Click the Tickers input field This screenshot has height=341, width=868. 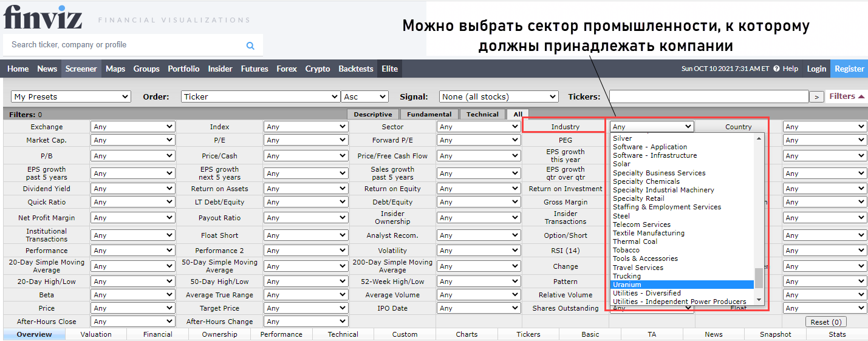(708, 96)
